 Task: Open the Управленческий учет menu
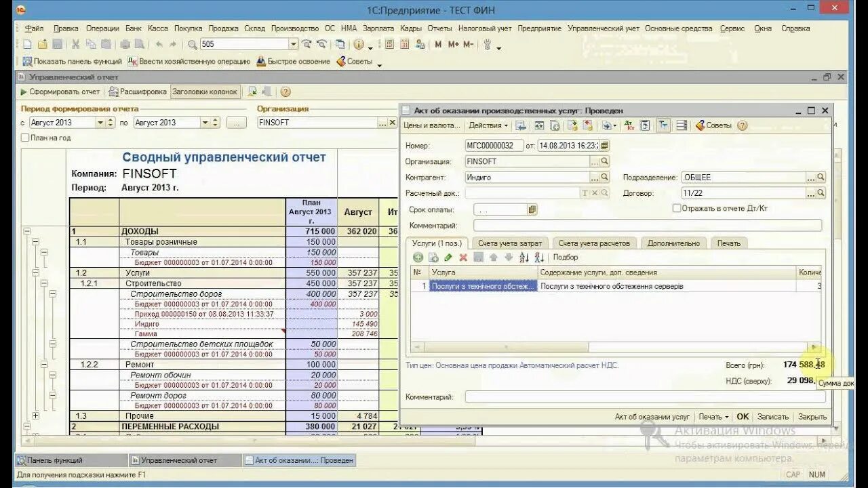604,28
